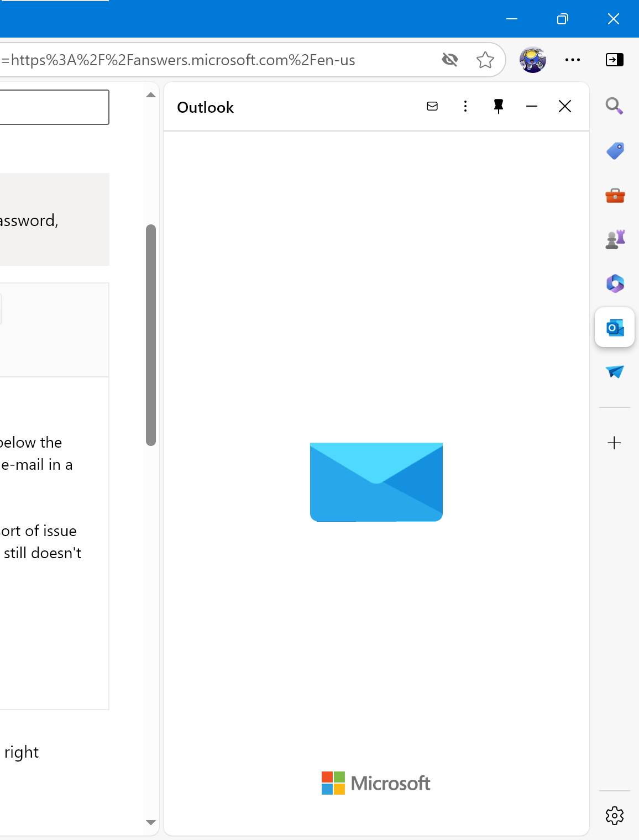Click the vertical scrollbar thumb
The image size is (639, 840).
click(151, 335)
